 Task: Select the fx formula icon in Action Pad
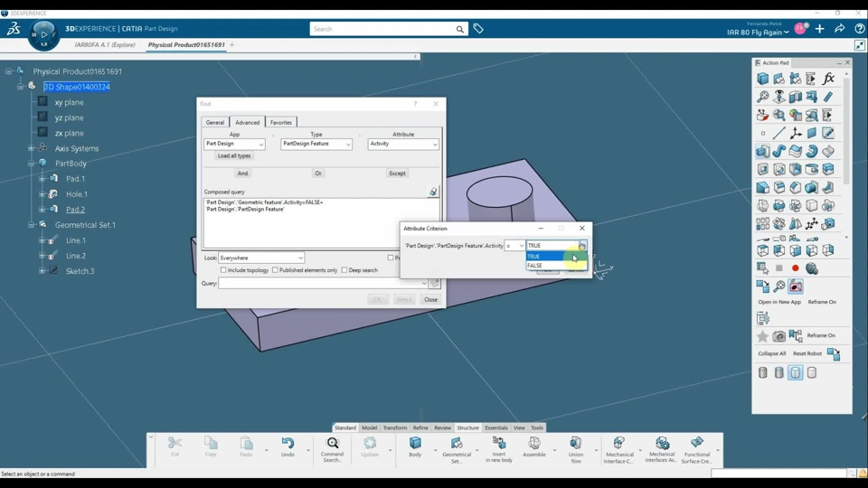point(828,79)
